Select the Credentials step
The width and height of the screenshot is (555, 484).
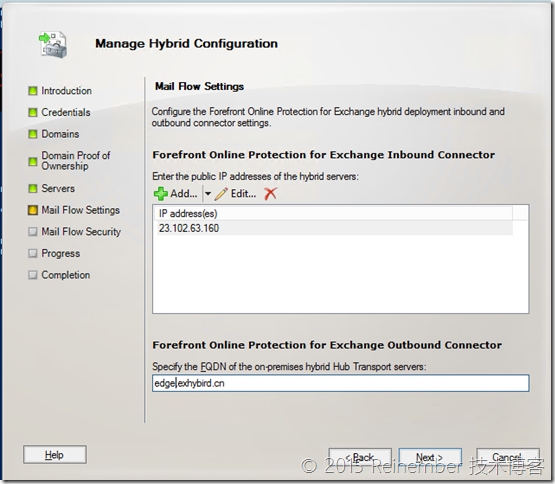coord(66,113)
